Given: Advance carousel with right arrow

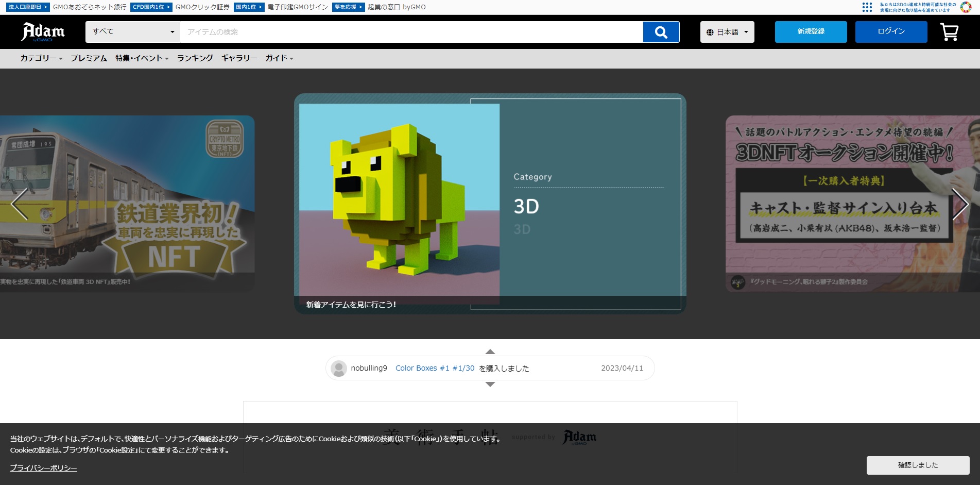Looking at the screenshot, I should [x=960, y=204].
